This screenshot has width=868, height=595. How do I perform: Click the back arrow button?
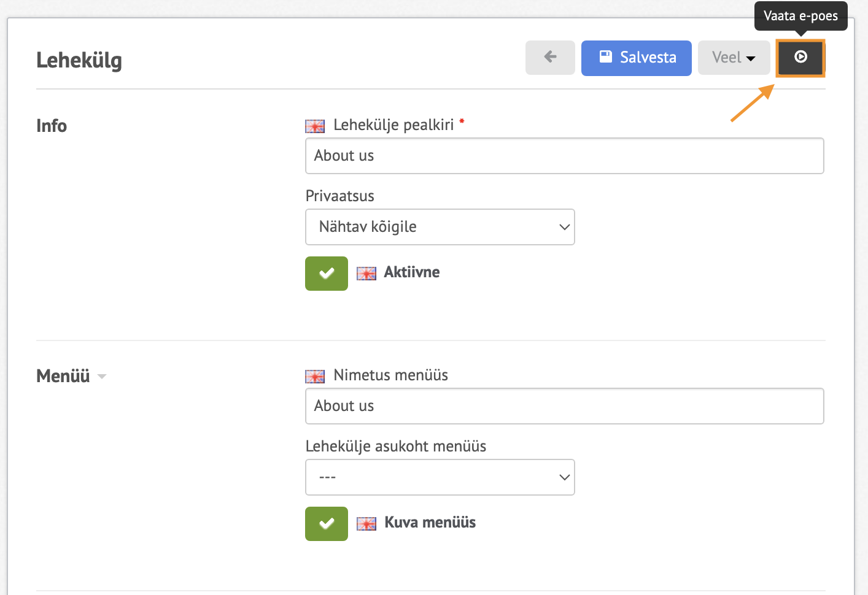click(x=550, y=58)
